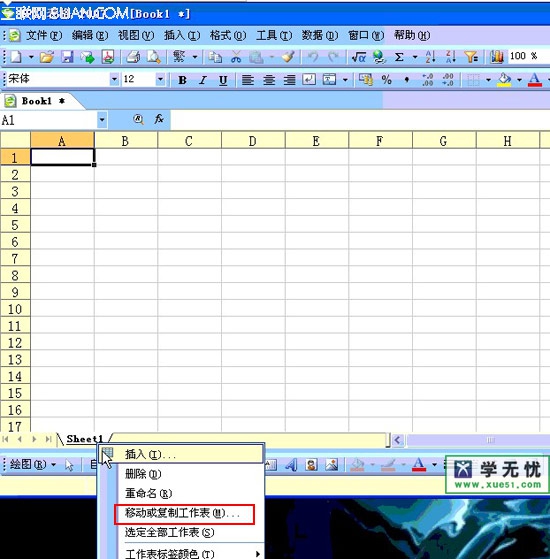
Task: Open the New document dropdown arrow
Action: tap(31, 57)
